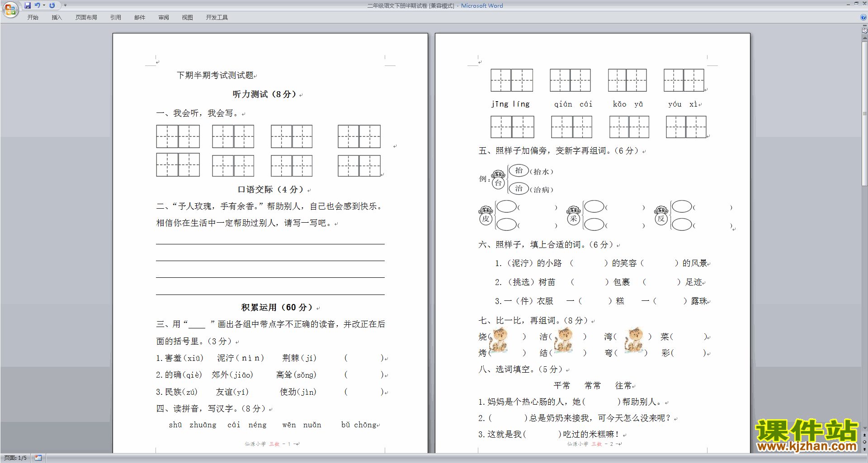Click the word 高耸(sǒng) in question three
The width and height of the screenshot is (868, 463).
pyautogui.click(x=297, y=375)
